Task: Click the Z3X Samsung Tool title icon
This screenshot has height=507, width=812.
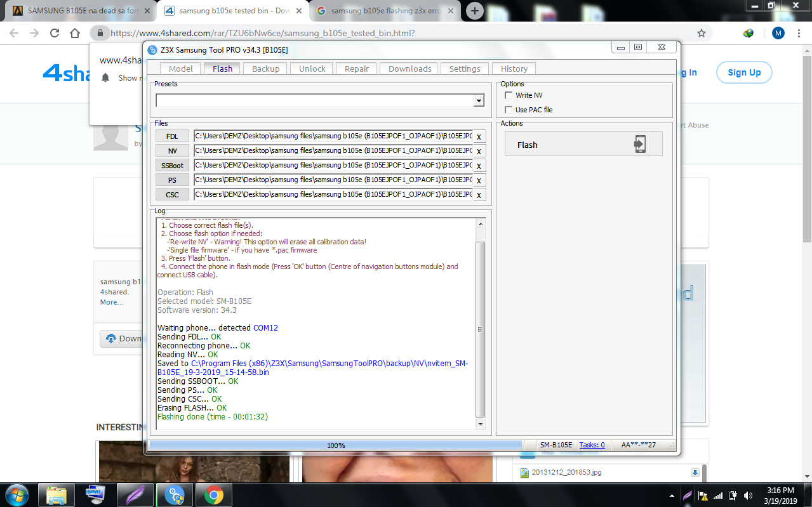Action: [152, 50]
